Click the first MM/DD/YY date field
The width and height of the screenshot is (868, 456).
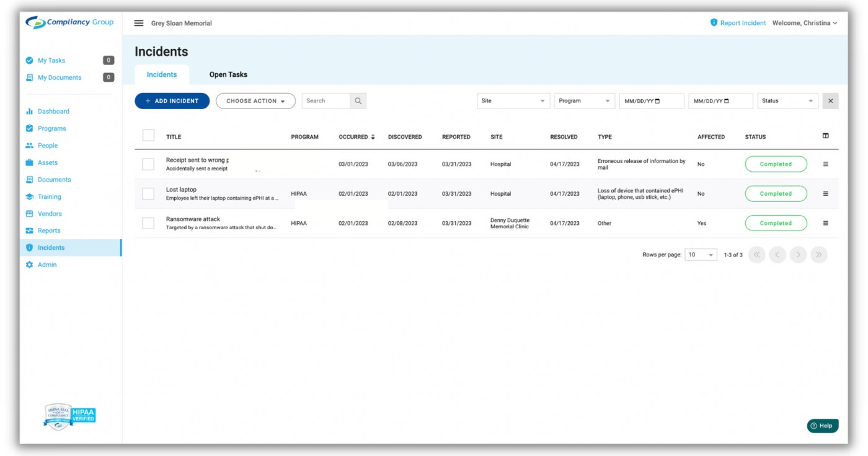click(x=652, y=101)
